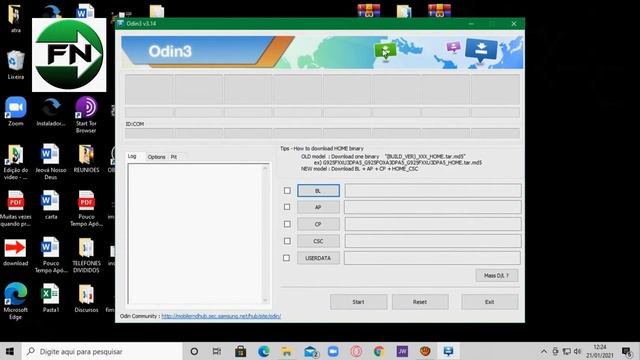The image size is (640, 360).
Task: Click the Mass D/L button
Action: click(497, 276)
